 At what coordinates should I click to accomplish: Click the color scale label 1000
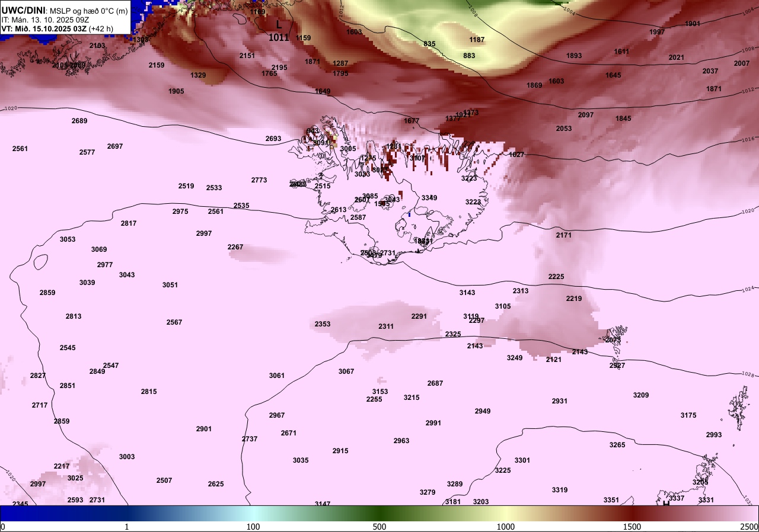(x=506, y=527)
